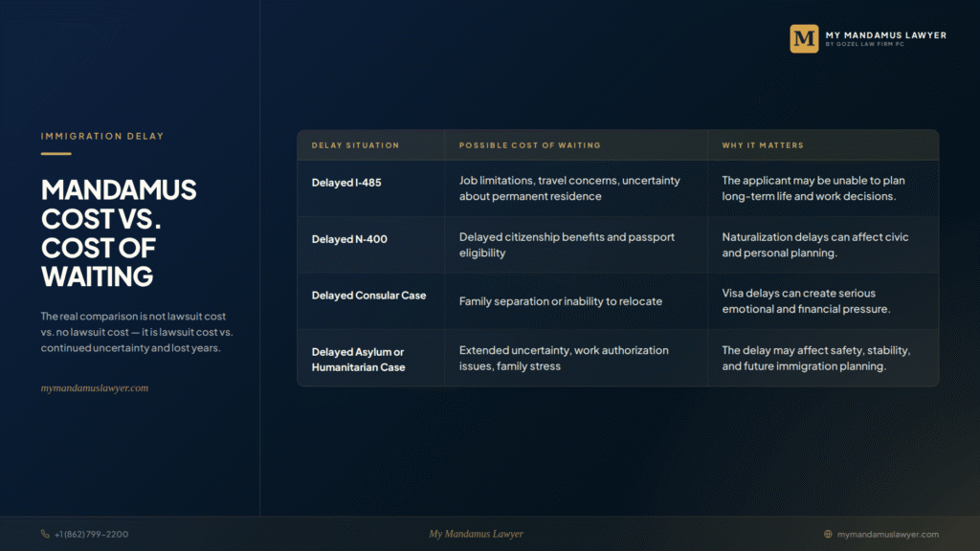Viewport: 980px width, 551px height.
Task: Click the Delayed Asylum or Humanitarian Case label
Action: pyautogui.click(x=358, y=360)
